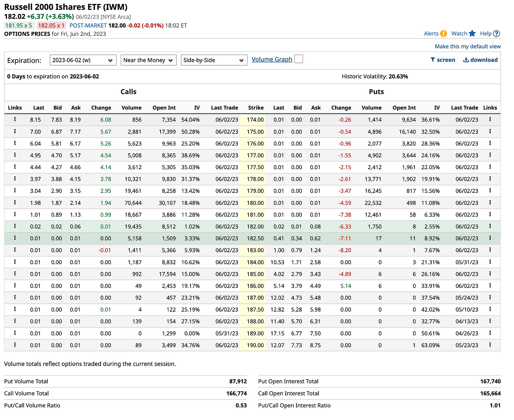Screen dimensions: 514x420
Task: Click the POST-MARKET label
Action: click(88, 25)
